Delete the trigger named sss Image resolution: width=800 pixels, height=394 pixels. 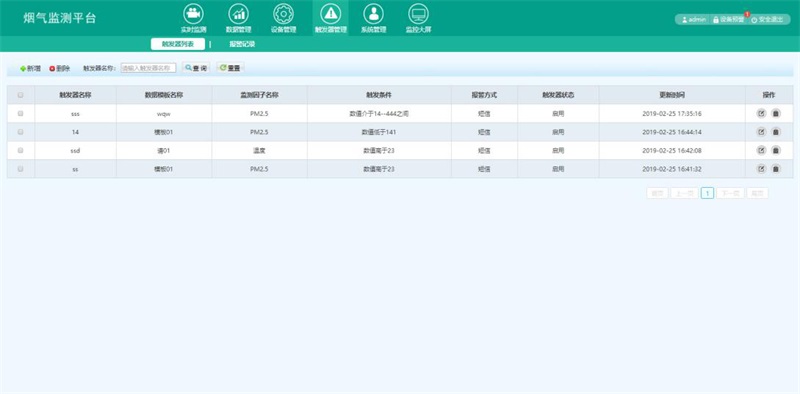point(776,114)
